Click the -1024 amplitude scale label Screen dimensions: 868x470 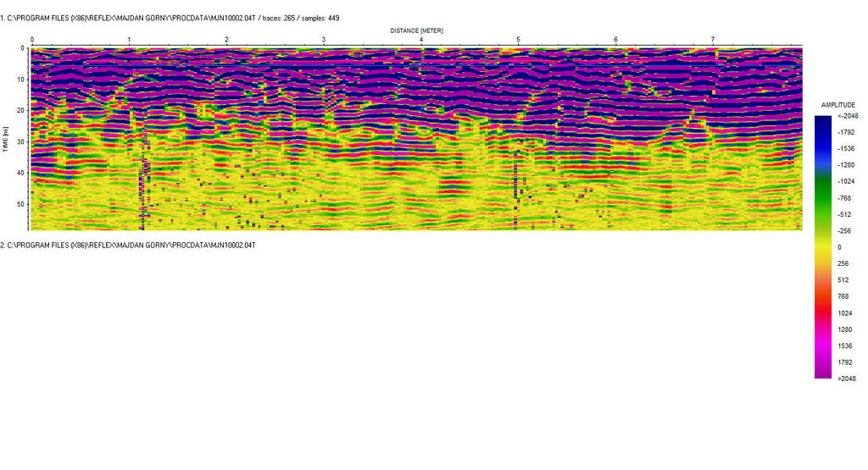tap(846, 181)
